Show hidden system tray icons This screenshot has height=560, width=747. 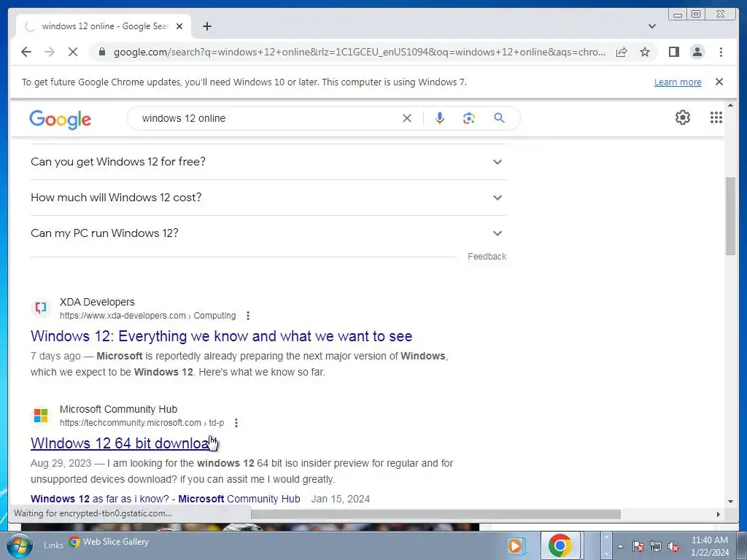[620, 547]
